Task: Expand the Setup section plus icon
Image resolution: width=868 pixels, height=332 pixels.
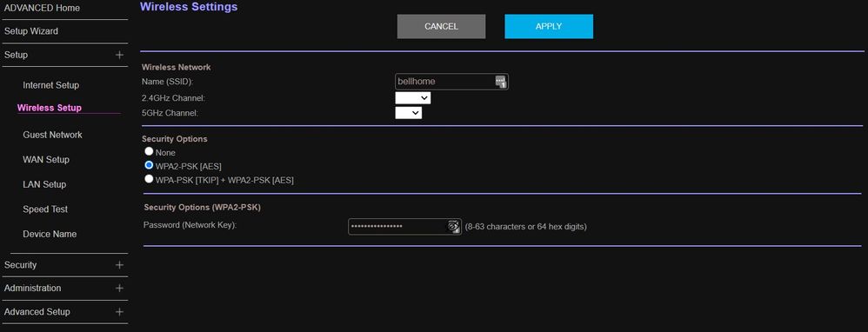Action: pyautogui.click(x=119, y=55)
